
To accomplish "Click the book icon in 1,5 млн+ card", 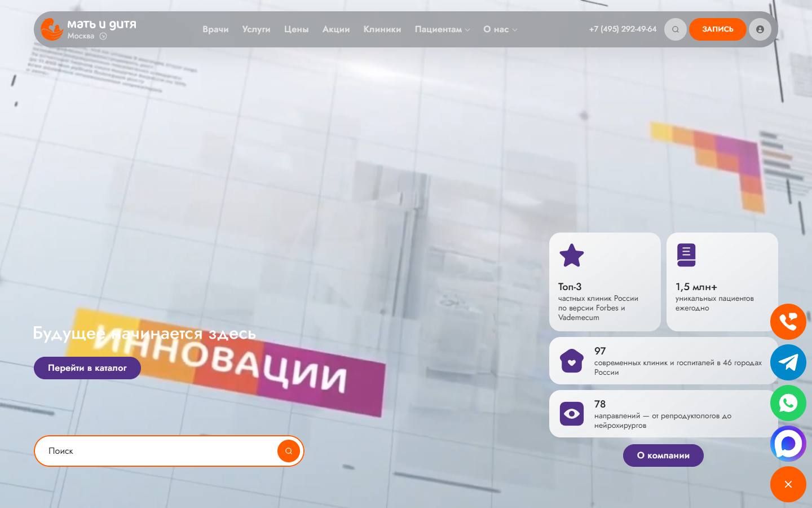I will pyautogui.click(x=686, y=255).
